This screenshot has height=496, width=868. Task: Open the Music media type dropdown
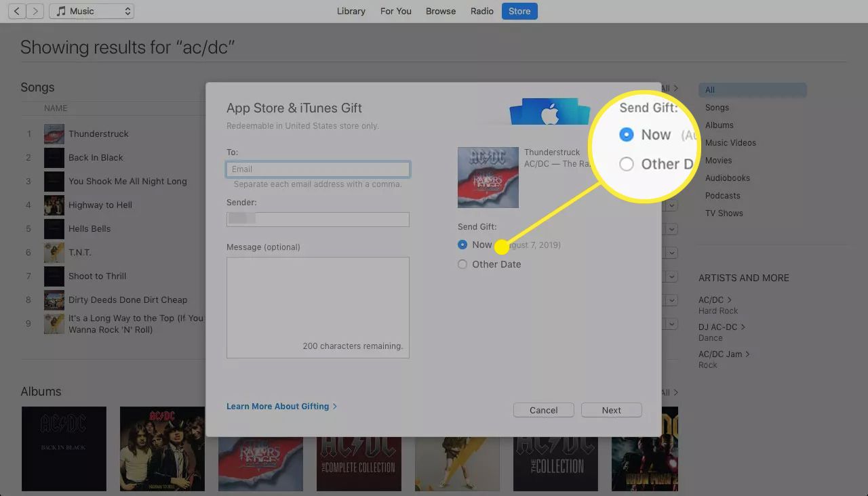pyautogui.click(x=92, y=11)
